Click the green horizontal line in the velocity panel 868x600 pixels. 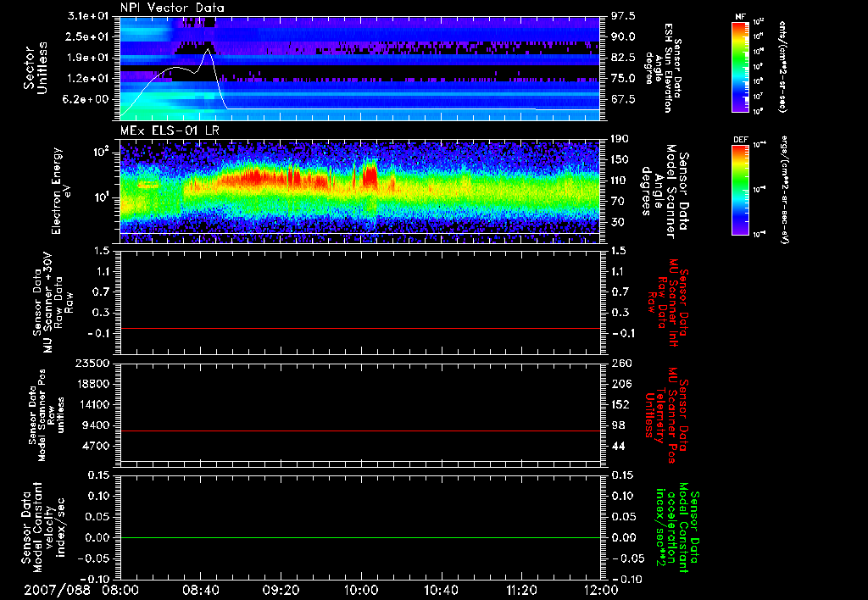coord(360,537)
